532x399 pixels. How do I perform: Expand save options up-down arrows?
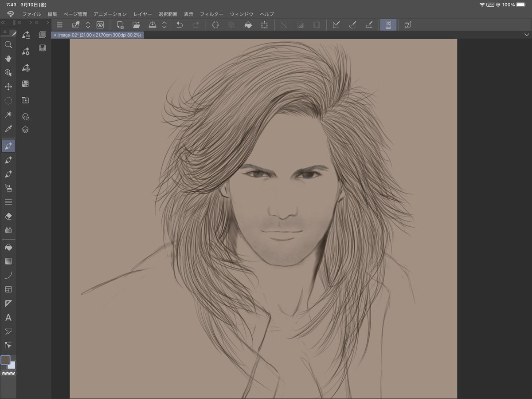(x=164, y=25)
